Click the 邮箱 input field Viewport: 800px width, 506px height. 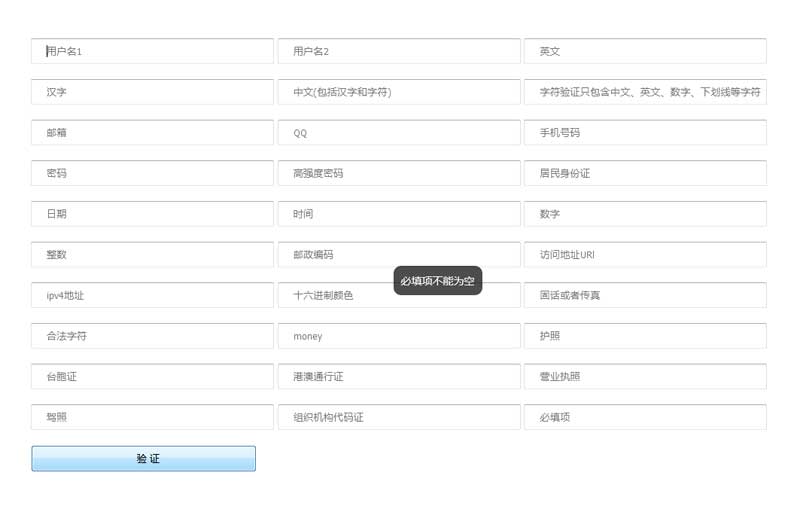pos(152,132)
